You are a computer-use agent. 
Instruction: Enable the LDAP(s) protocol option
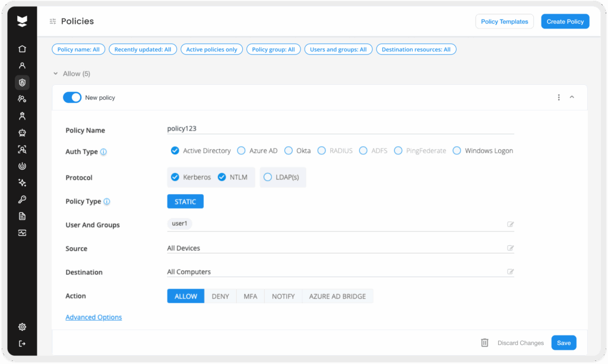(268, 177)
